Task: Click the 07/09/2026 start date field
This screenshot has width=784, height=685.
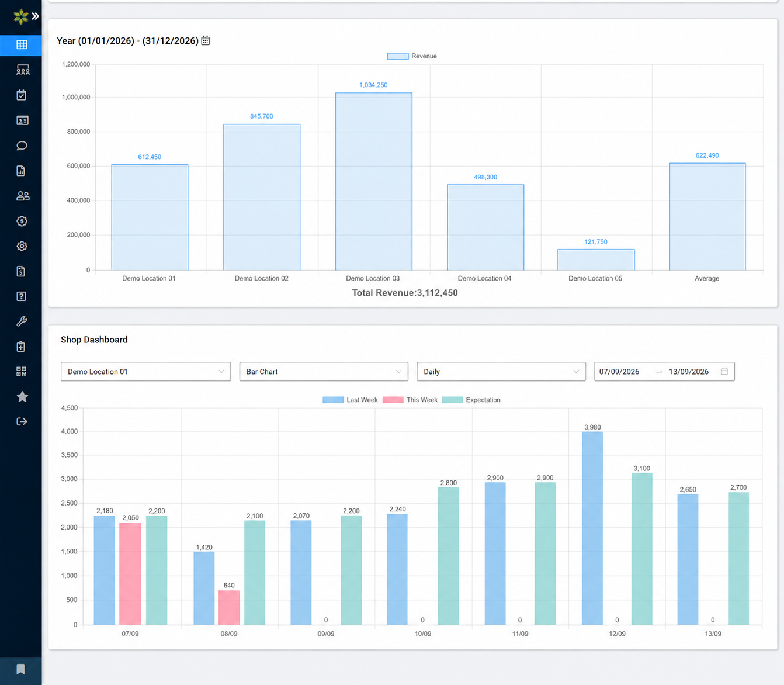Action: [x=619, y=372]
